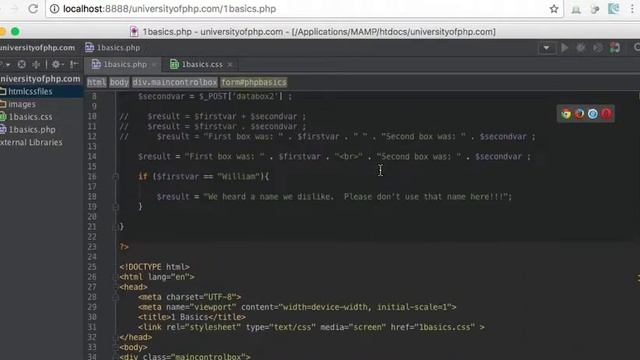
Task: Click 1basics.php in the navigation bar
Action: click(x=113, y=48)
